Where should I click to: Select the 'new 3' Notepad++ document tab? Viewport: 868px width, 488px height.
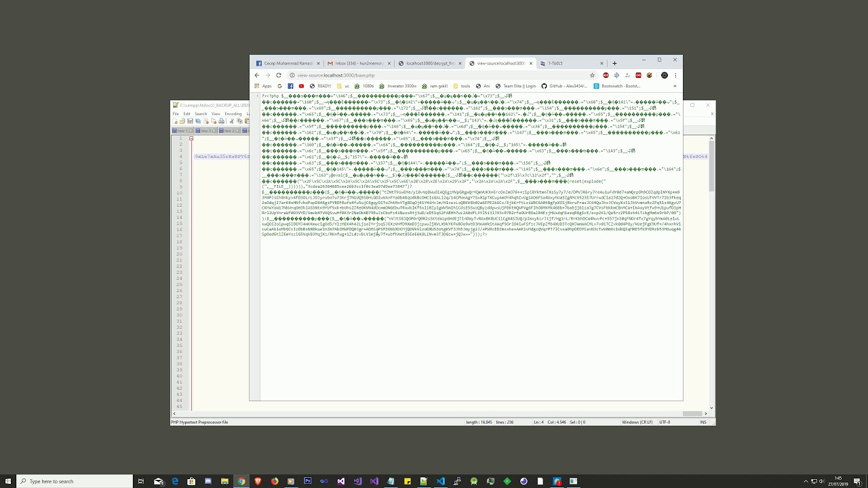pyautogui.click(x=205, y=131)
